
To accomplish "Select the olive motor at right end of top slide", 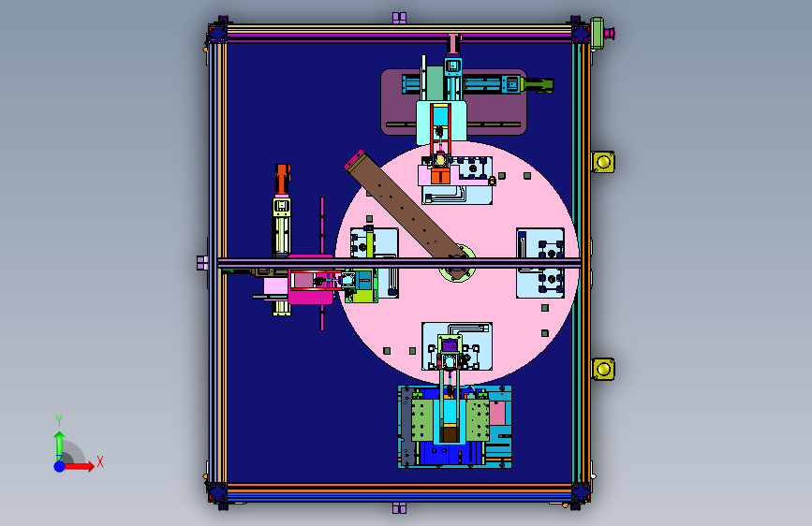I will pyautogui.click(x=538, y=85).
